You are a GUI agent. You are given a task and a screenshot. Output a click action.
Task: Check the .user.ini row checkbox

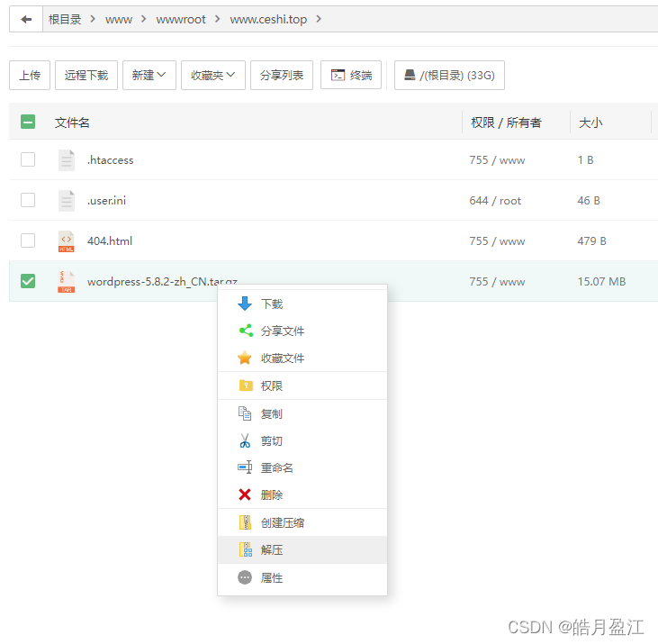[x=28, y=200]
